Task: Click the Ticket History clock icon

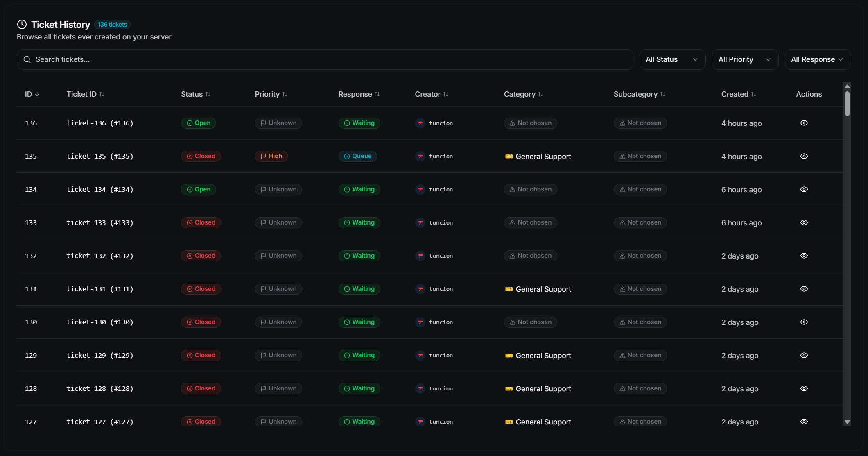Action: coord(22,25)
